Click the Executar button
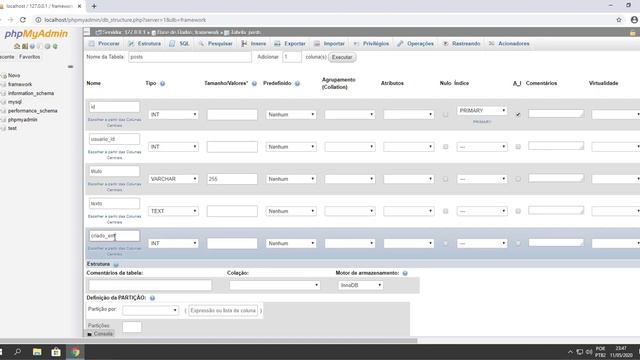The height and width of the screenshot is (360, 640). tap(342, 57)
